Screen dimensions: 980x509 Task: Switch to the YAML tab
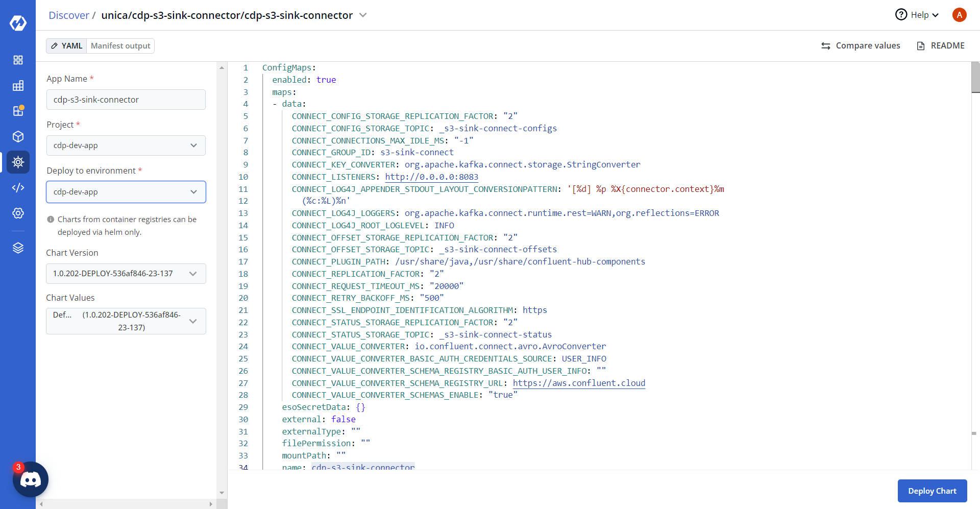click(67, 46)
